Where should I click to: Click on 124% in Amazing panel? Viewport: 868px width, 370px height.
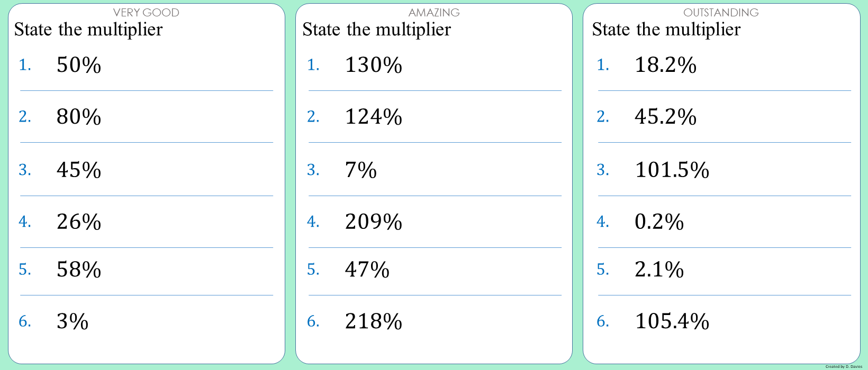374,117
